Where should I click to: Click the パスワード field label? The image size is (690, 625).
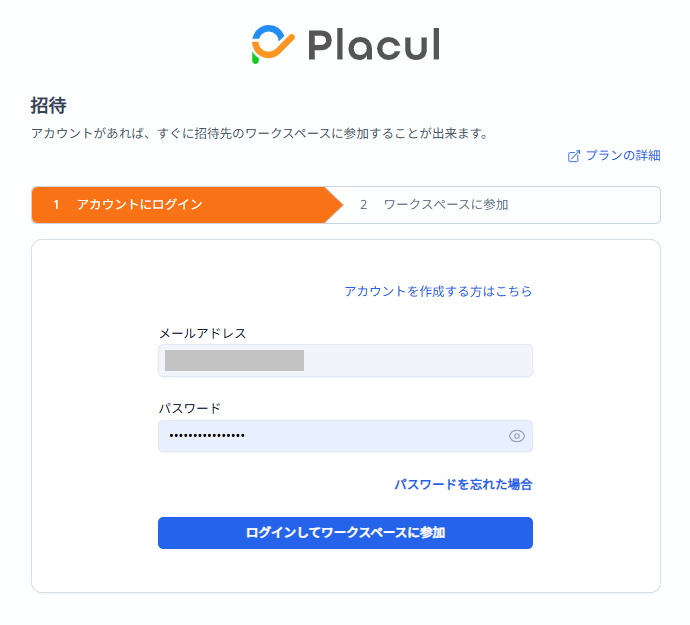[189, 408]
